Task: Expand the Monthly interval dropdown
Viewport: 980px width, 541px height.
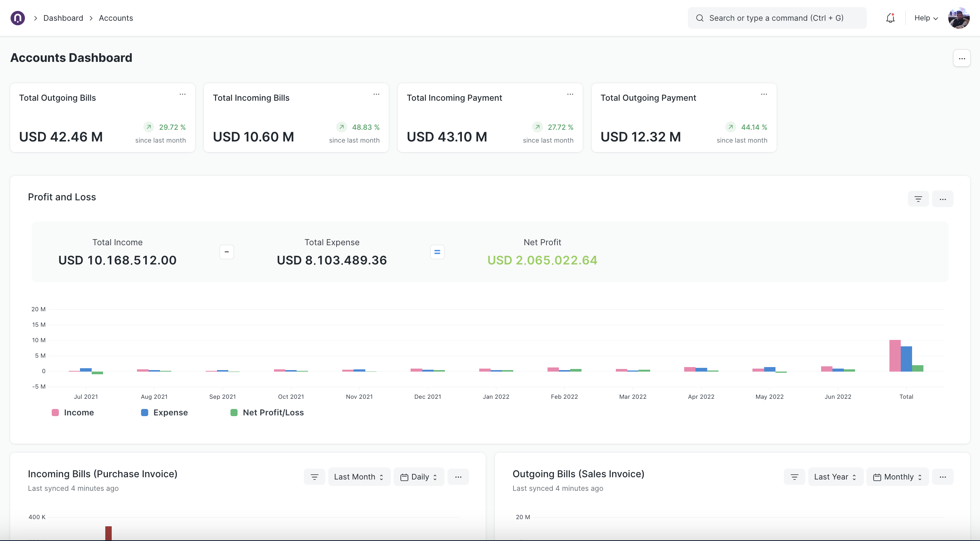Action: pos(897,477)
